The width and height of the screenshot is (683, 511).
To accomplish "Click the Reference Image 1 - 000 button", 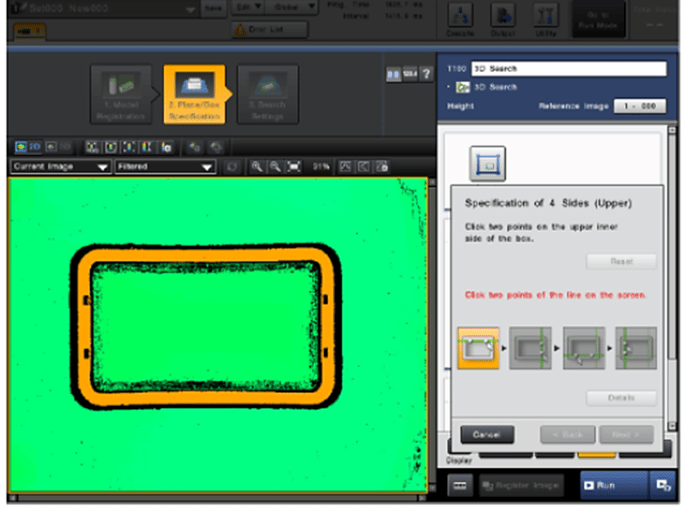I will [639, 105].
